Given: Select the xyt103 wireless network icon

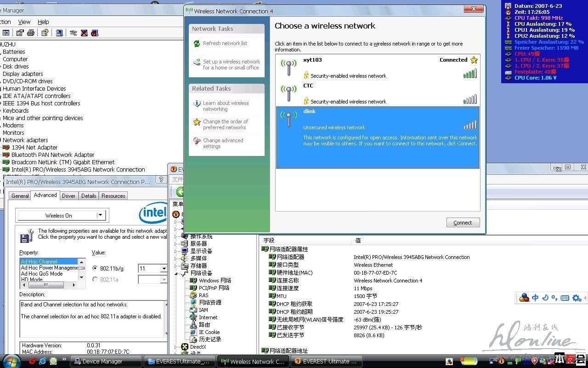Looking at the screenshot, I should point(288,68).
